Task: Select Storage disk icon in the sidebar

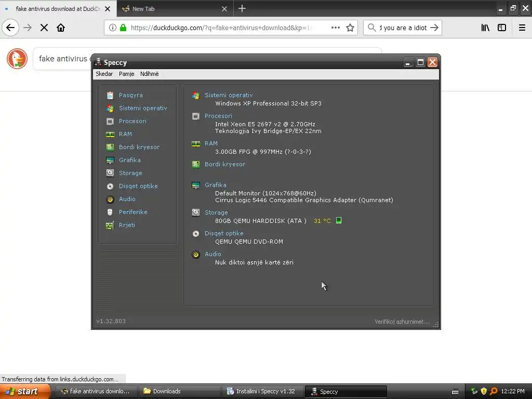Action: (110, 173)
